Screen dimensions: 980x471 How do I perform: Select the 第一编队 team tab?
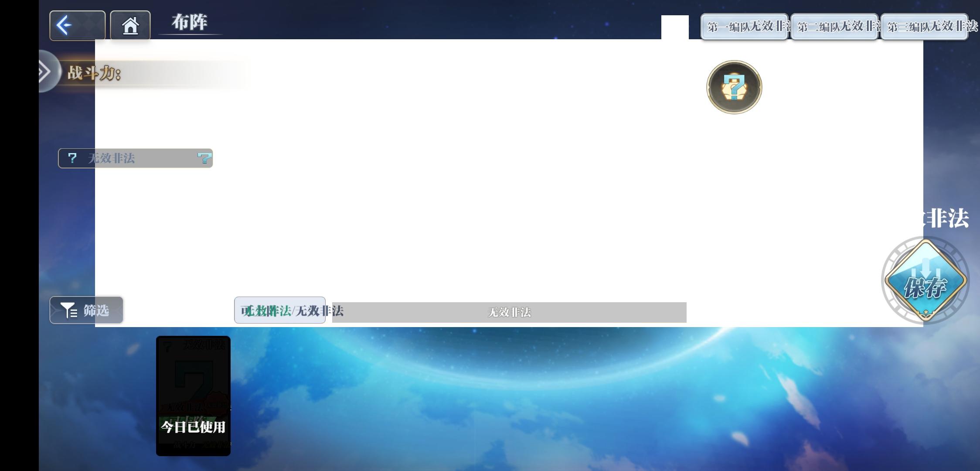tap(744, 27)
